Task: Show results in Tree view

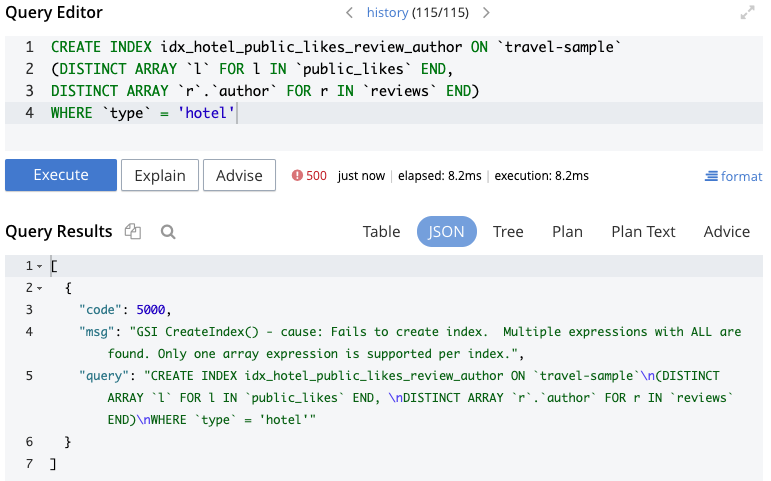Action: pos(508,231)
